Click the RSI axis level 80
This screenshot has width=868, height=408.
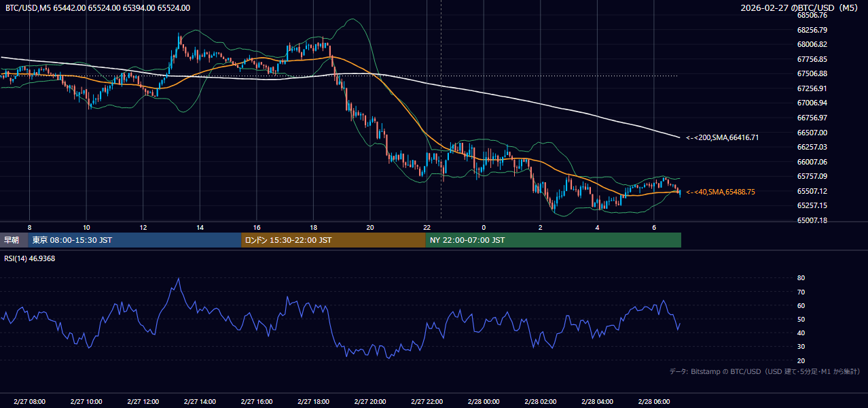(801, 278)
